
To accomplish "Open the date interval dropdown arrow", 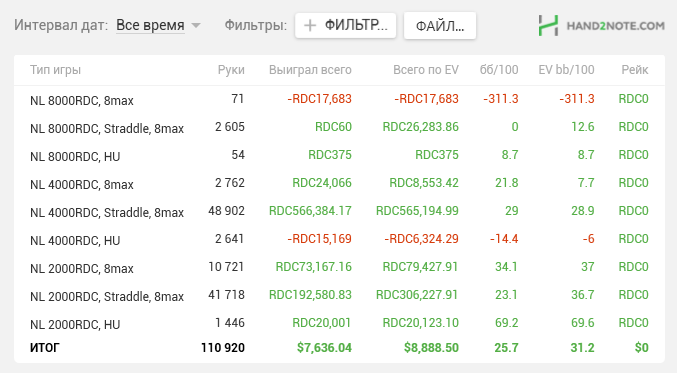I will pyautogui.click(x=196, y=25).
